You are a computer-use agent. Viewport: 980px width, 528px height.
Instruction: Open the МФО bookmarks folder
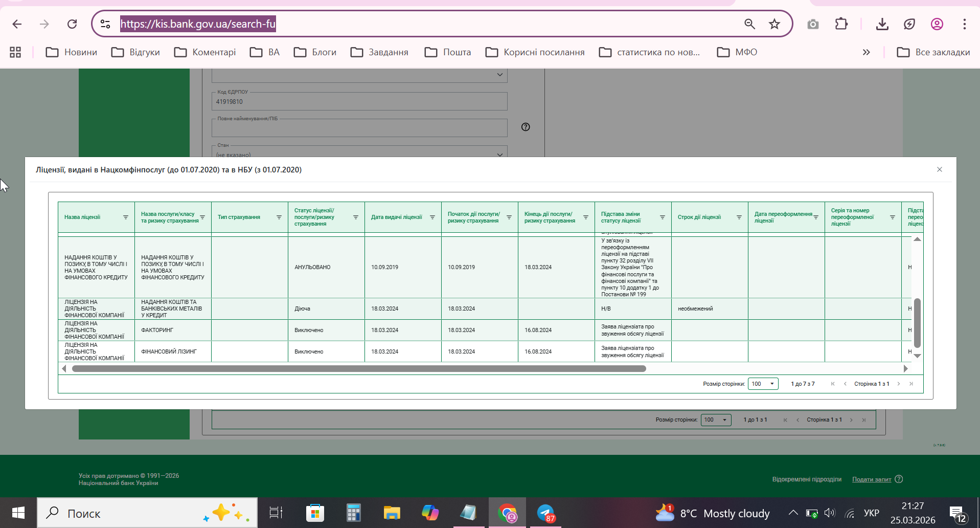click(737, 52)
